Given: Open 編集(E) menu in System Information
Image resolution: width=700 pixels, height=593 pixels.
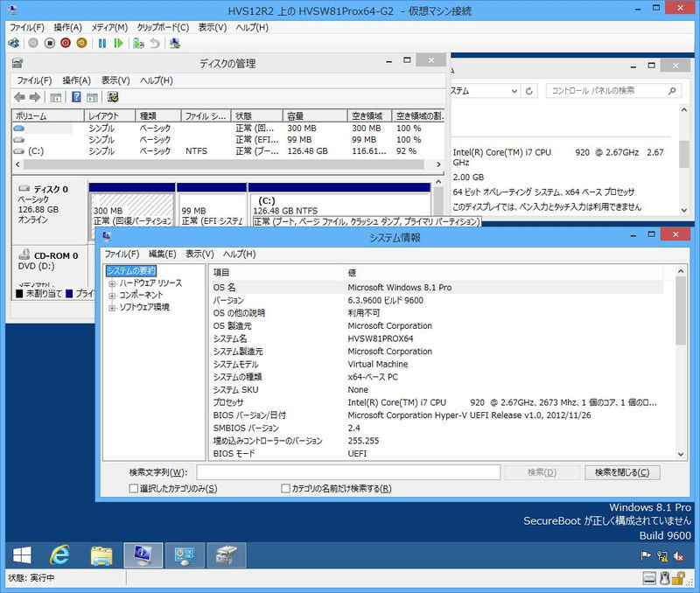Looking at the screenshot, I should (x=163, y=254).
